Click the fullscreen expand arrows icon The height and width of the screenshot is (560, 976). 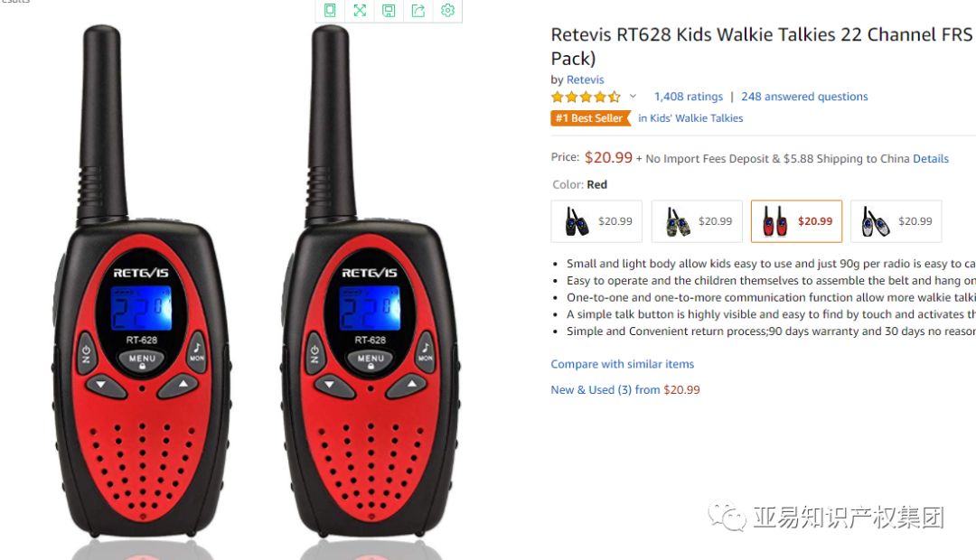point(360,10)
